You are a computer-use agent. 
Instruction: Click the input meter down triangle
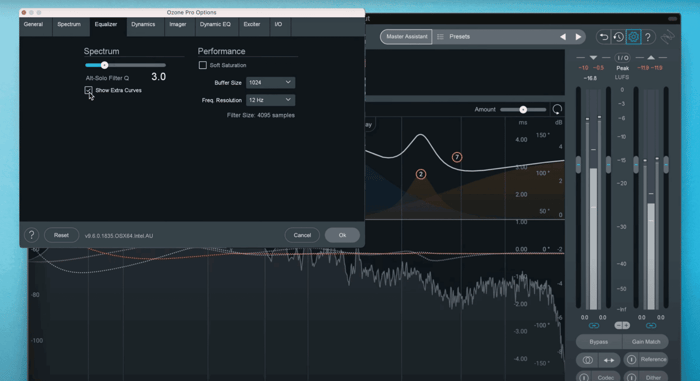pyautogui.click(x=593, y=58)
